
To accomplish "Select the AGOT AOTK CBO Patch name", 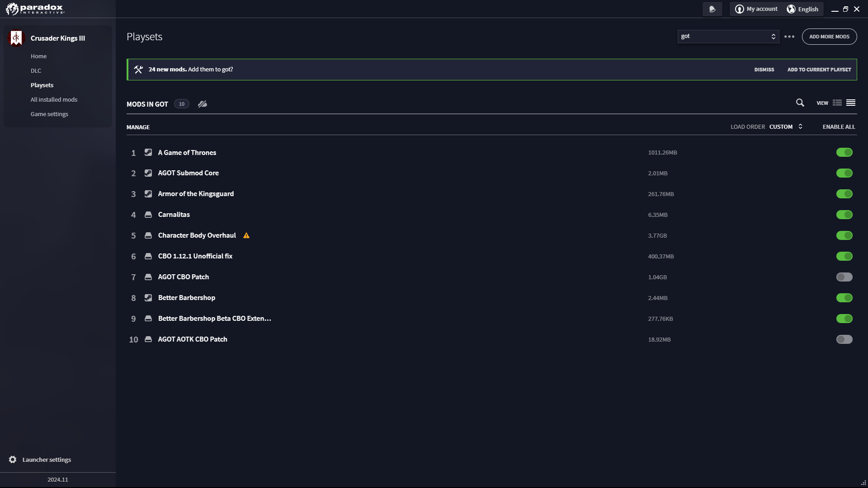I will 193,339.
